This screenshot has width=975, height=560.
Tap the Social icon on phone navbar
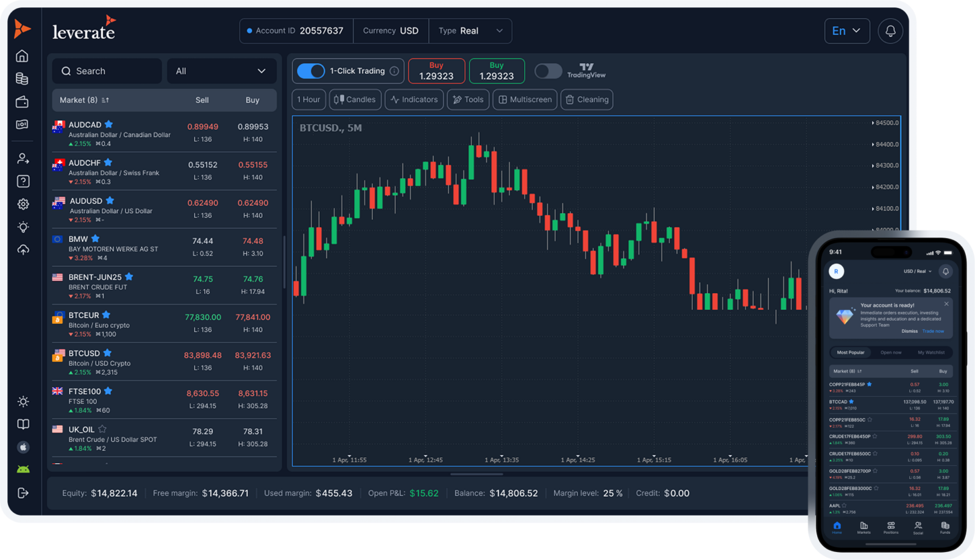tap(918, 528)
